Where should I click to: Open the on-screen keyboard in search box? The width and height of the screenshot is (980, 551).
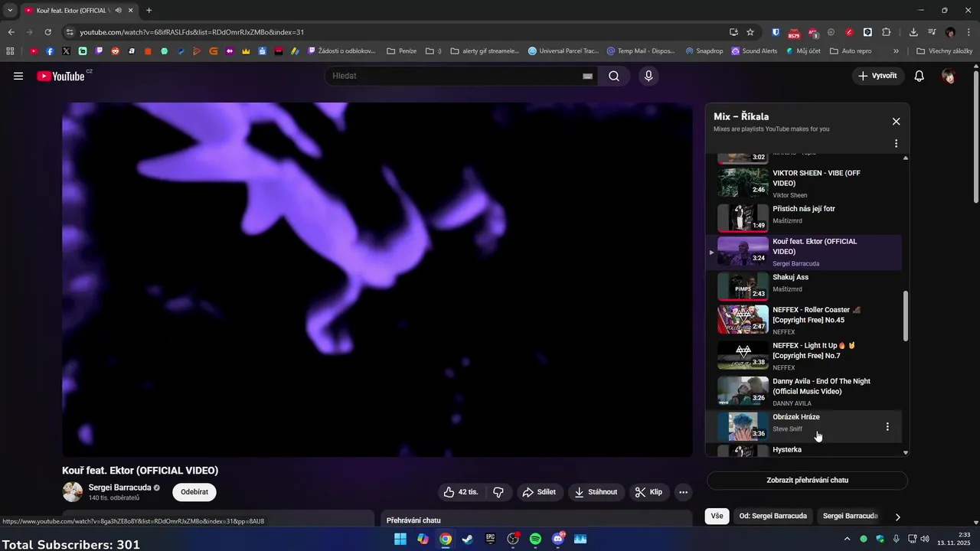(587, 76)
